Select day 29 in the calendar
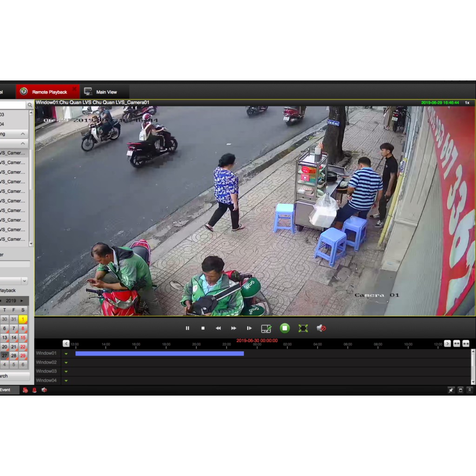 [x=23, y=356]
